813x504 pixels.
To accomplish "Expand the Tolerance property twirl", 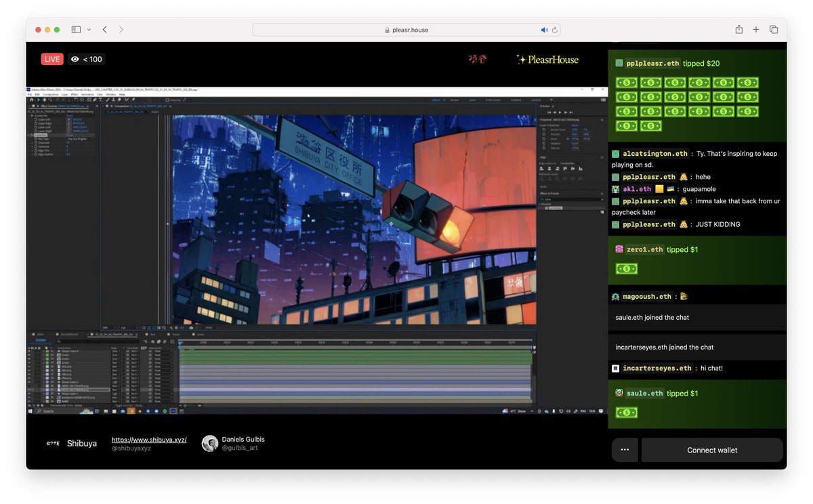I will (33, 147).
